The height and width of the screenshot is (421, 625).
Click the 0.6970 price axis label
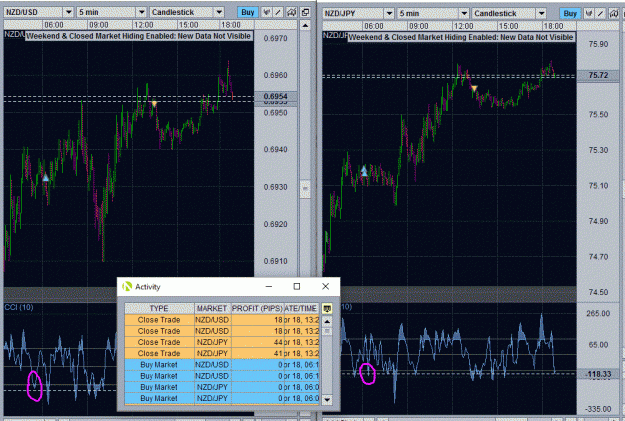click(275, 39)
